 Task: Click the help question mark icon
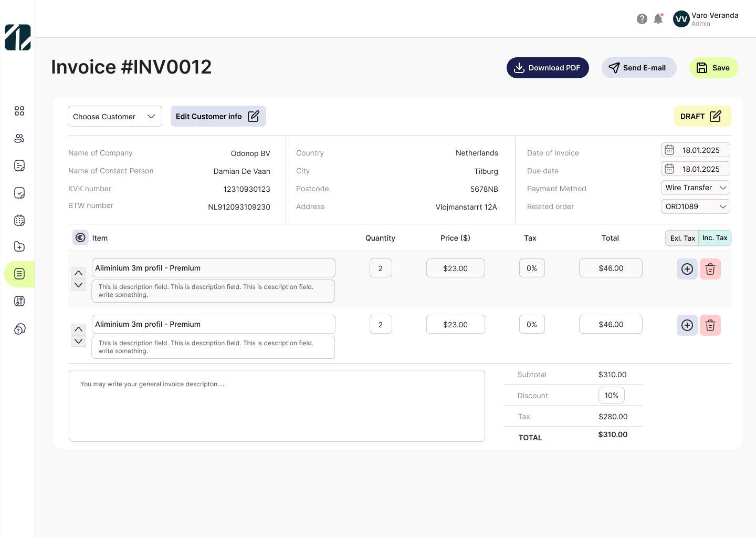pos(642,19)
